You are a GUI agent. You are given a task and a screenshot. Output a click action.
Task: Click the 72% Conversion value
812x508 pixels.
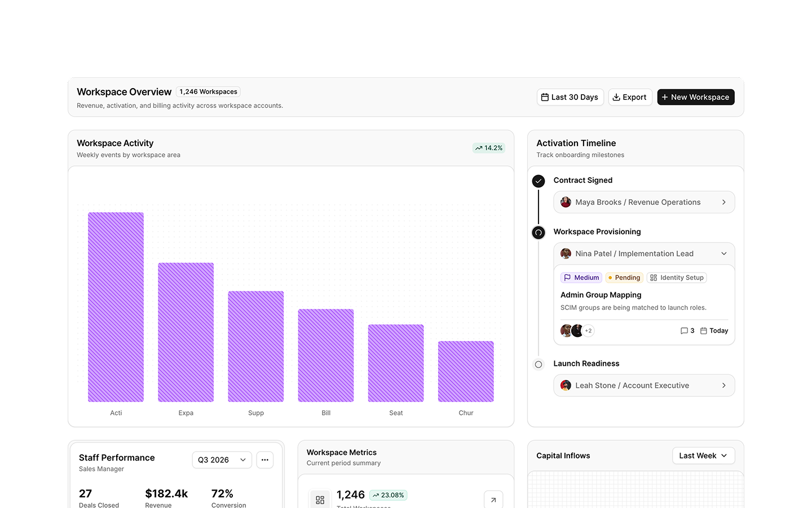click(222, 493)
